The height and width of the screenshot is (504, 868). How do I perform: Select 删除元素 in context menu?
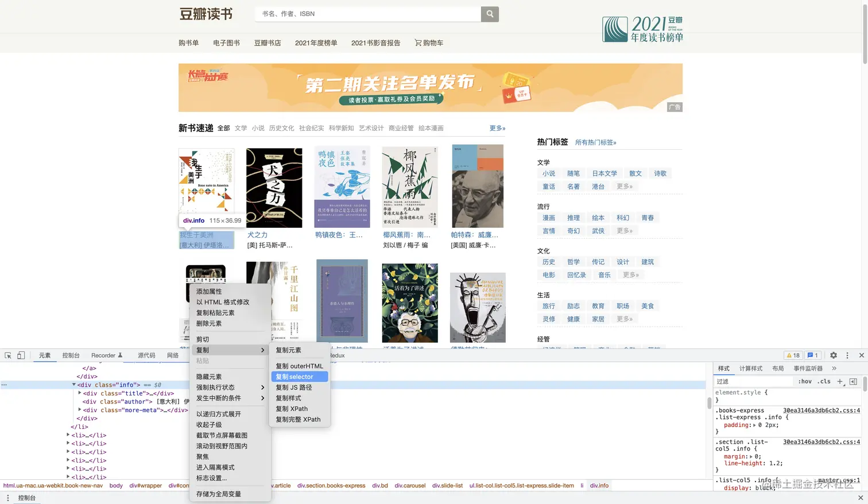click(x=230, y=324)
